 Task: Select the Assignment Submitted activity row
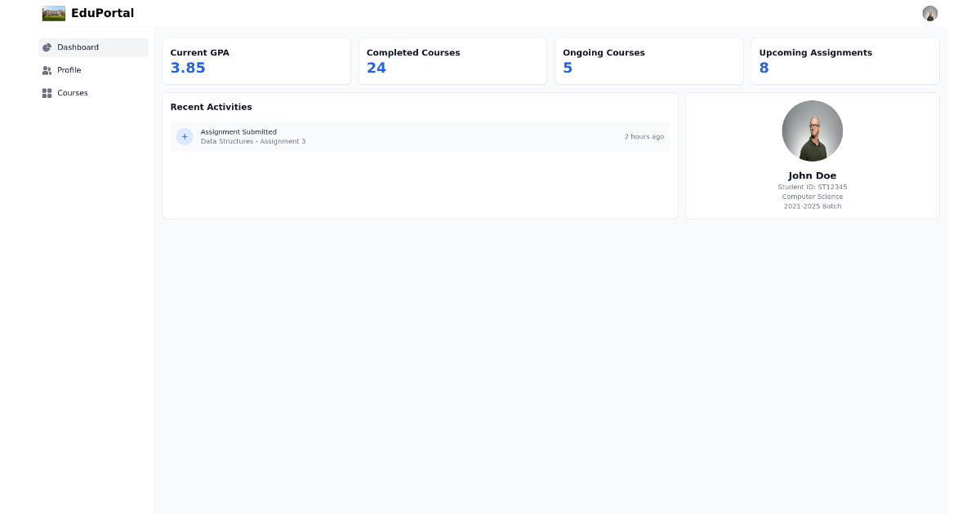coord(420,136)
